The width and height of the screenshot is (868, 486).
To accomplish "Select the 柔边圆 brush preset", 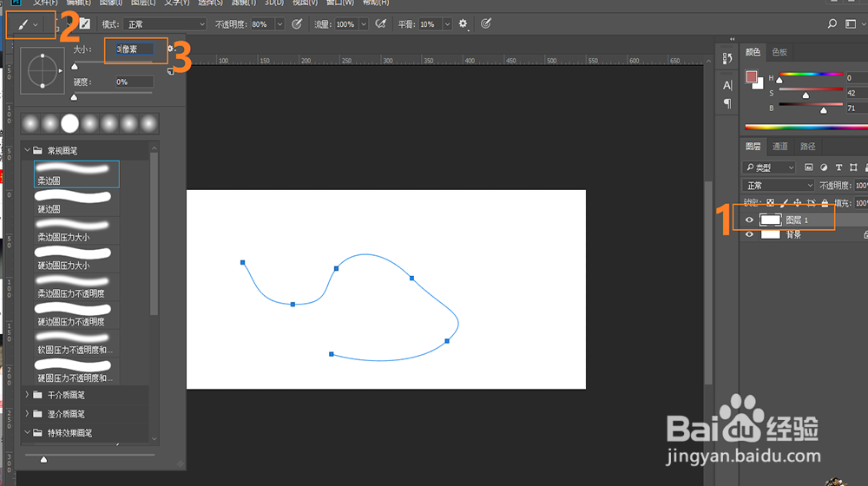I will pyautogui.click(x=76, y=174).
